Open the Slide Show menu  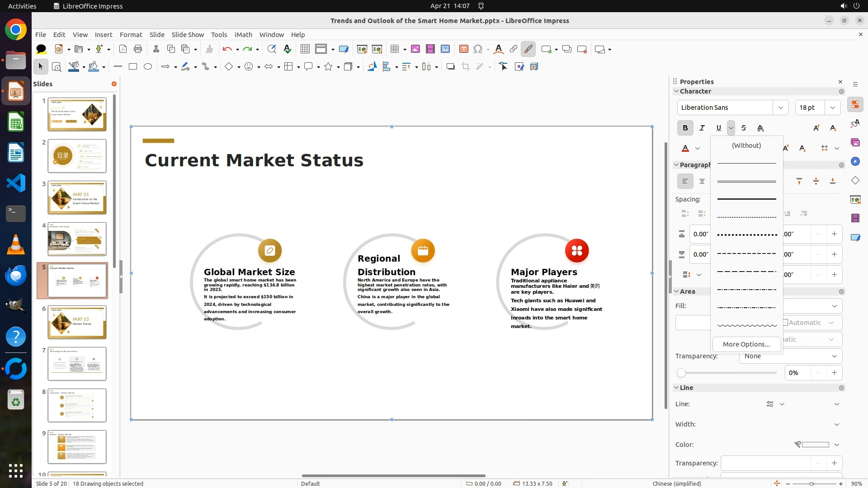[188, 35]
